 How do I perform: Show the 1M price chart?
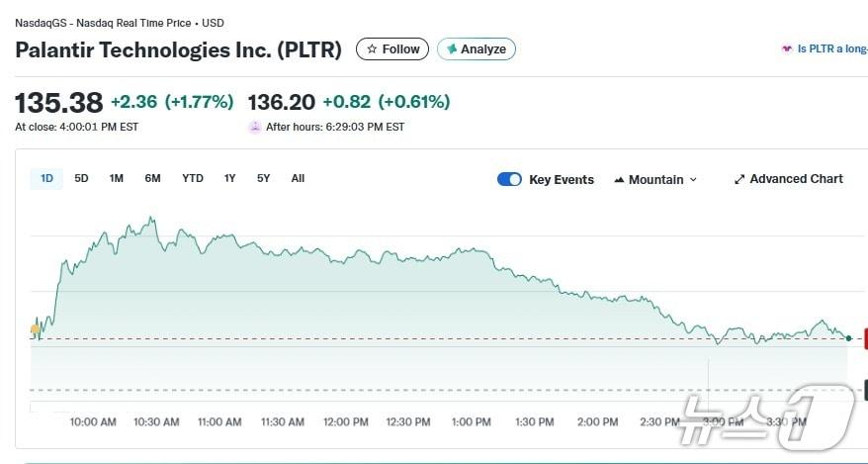point(117,178)
